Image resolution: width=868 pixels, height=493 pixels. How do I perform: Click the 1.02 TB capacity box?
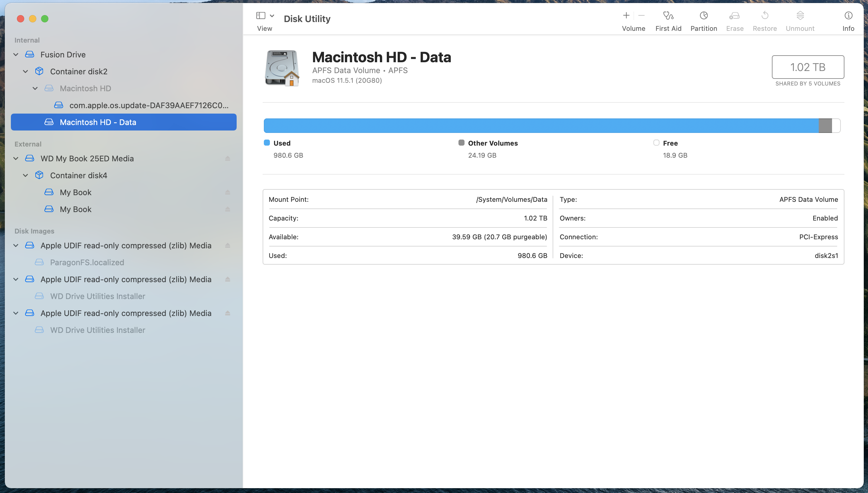click(808, 67)
